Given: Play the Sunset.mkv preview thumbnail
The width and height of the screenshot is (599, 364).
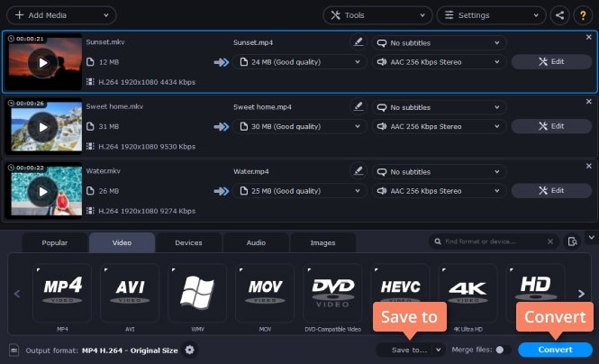Looking at the screenshot, I should [43, 63].
